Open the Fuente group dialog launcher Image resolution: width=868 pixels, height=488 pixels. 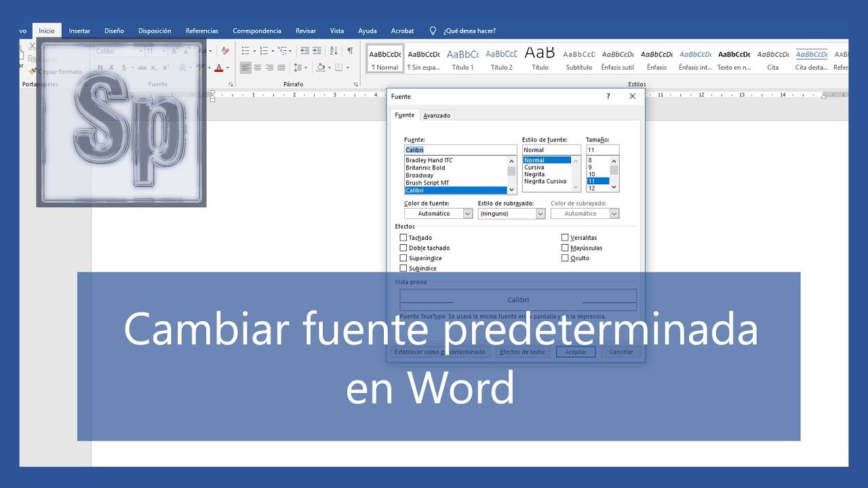(x=231, y=85)
